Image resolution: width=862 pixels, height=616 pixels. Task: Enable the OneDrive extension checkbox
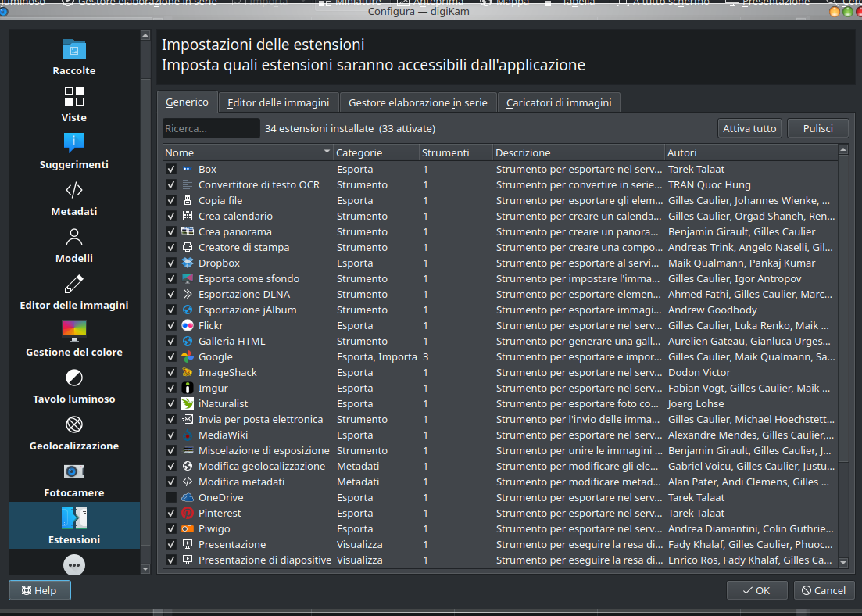(171, 497)
